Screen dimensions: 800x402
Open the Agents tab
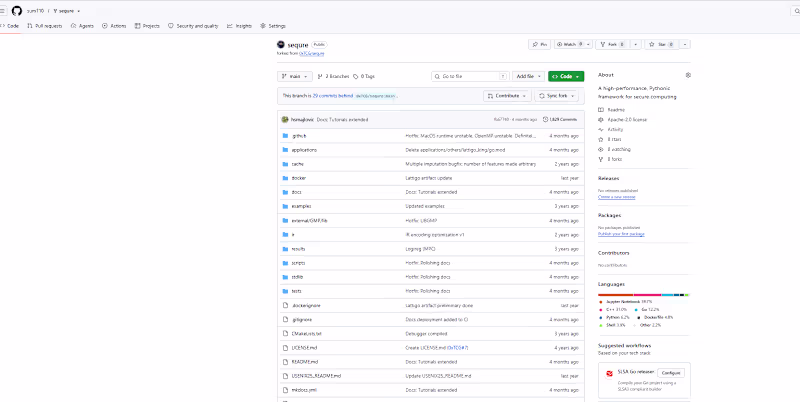click(82, 26)
